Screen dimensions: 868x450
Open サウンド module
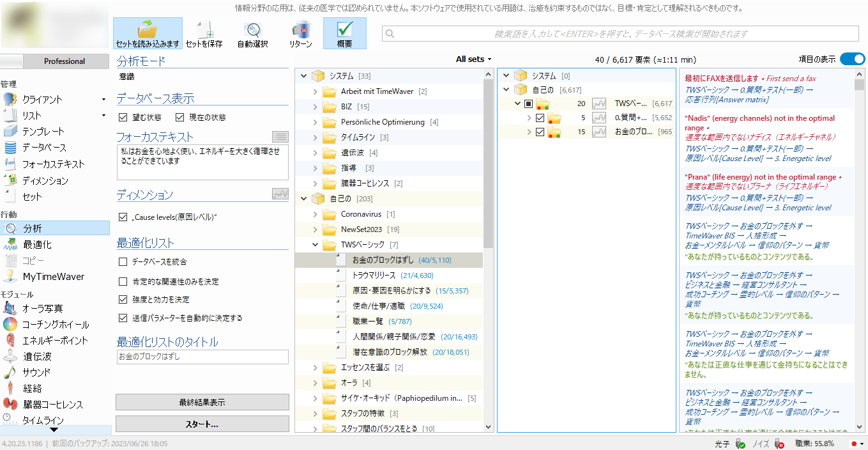[x=36, y=372]
